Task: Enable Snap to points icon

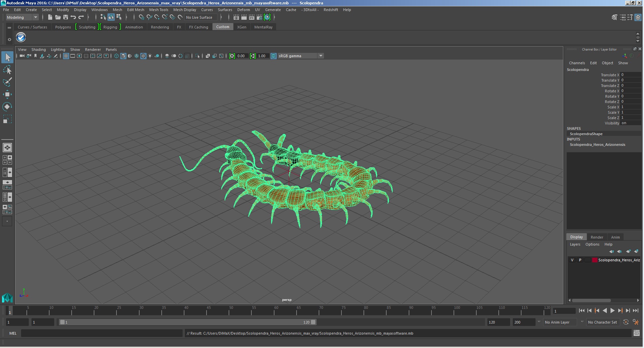Action: [x=157, y=17]
